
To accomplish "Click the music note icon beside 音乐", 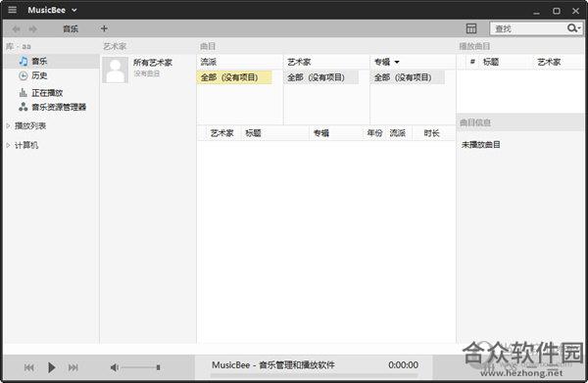I will [24, 61].
